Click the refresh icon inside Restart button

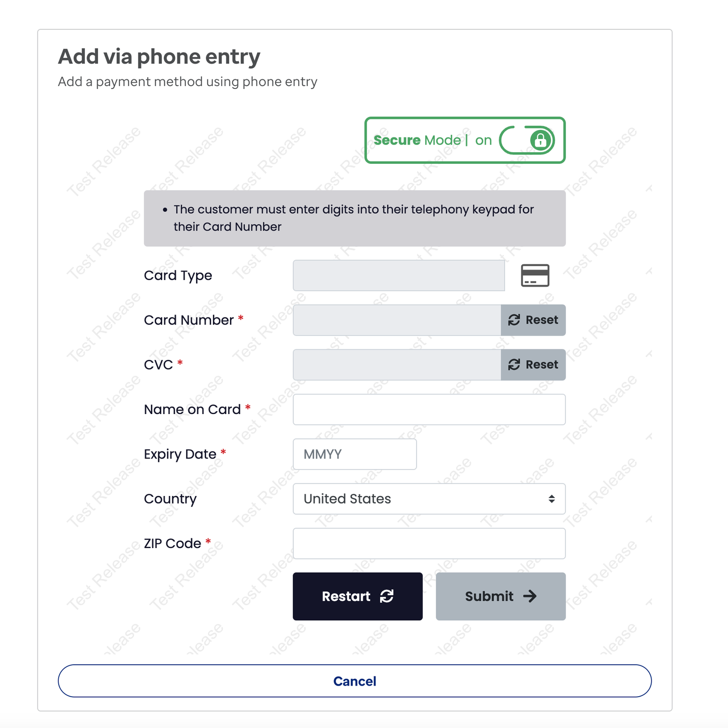tap(387, 597)
